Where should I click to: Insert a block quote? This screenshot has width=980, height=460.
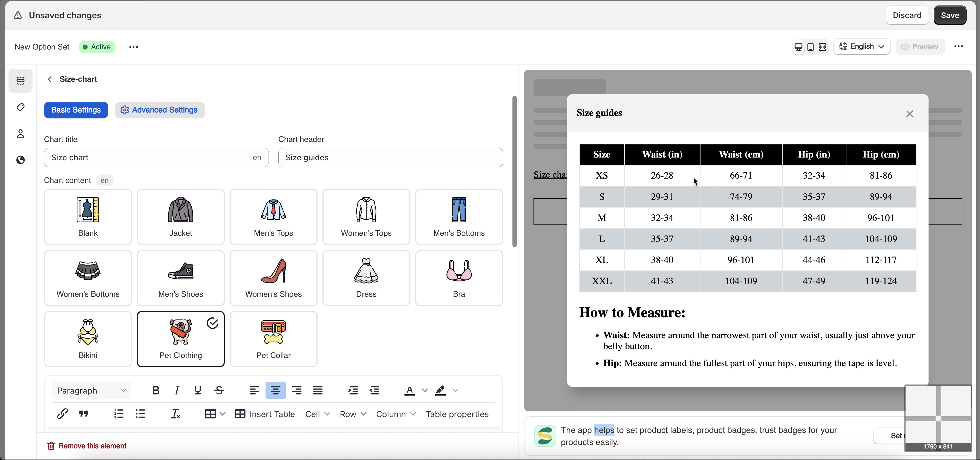tap(84, 414)
